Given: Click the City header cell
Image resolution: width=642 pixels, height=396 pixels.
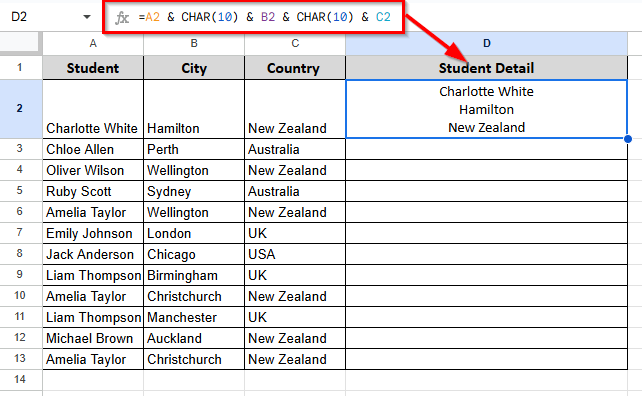Looking at the screenshot, I should 194,68.
